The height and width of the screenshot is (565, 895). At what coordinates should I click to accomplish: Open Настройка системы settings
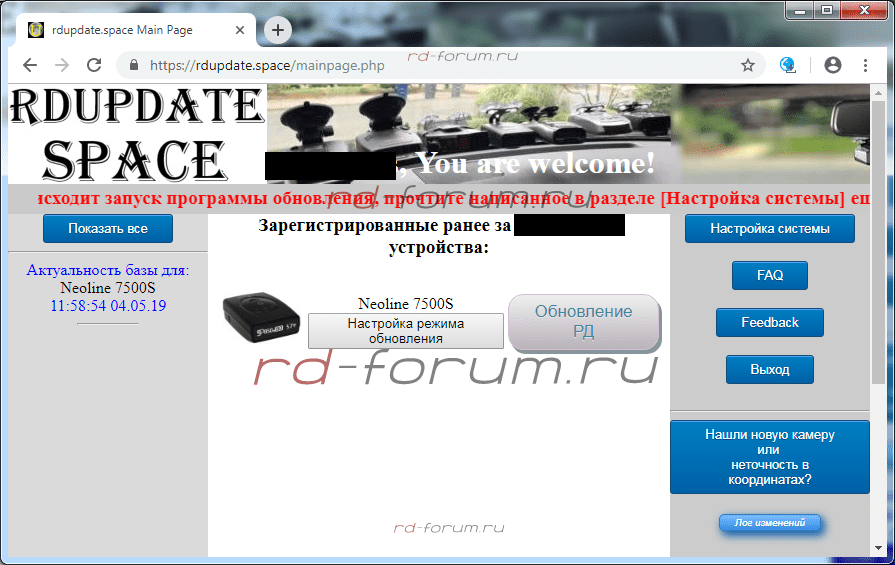pos(769,228)
